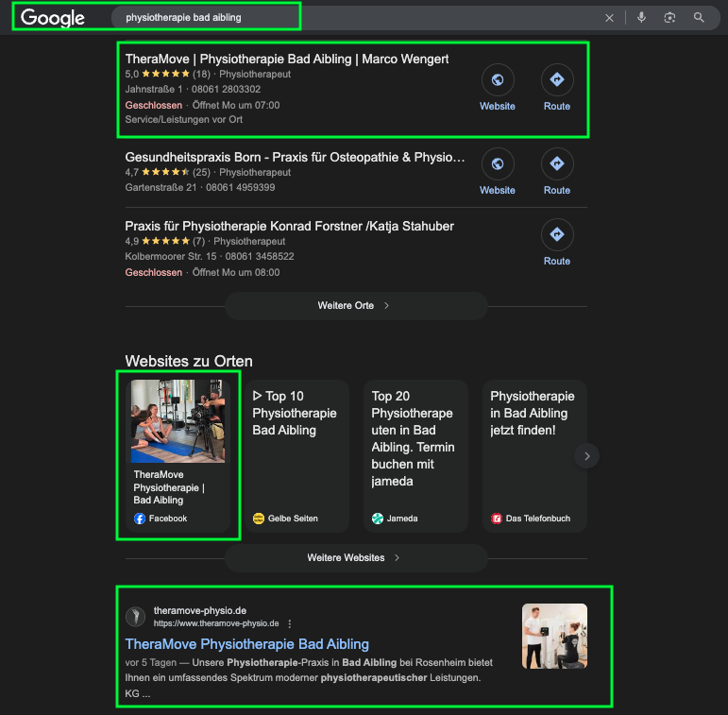Click Gesundheitspraxis Born 4,7 star rating
This screenshot has width=728, height=715.
tap(168, 172)
